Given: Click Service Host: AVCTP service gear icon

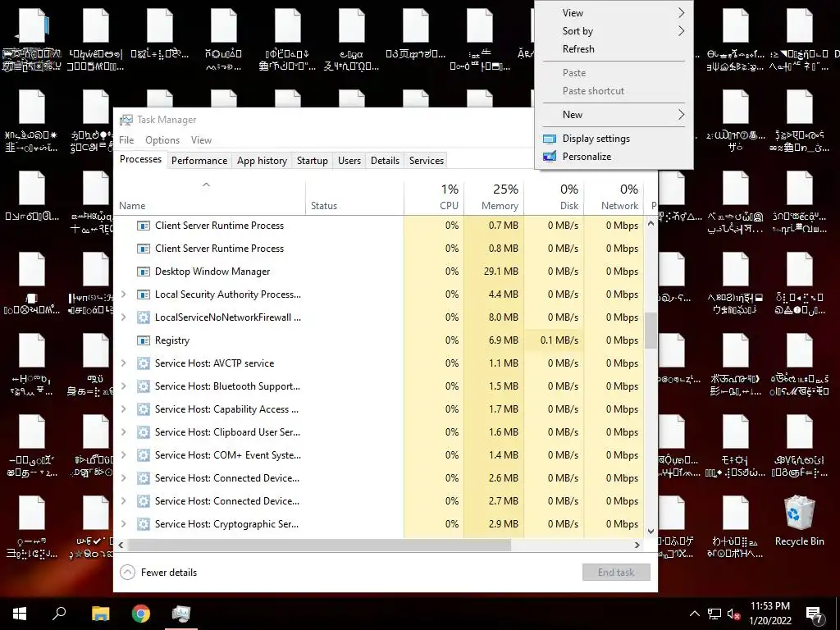Looking at the screenshot, I should pos(143,363).
